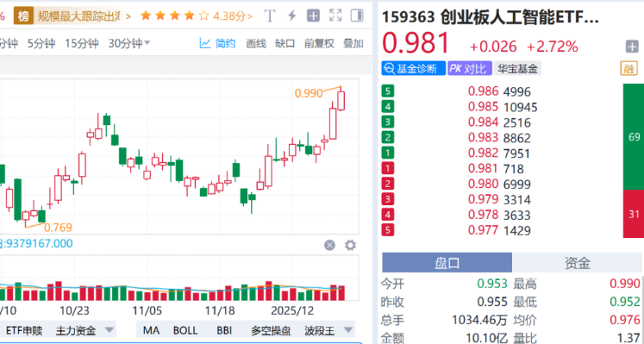Add to watchlist with toolbar plus icon
The image size is (644, 344).
313,16
